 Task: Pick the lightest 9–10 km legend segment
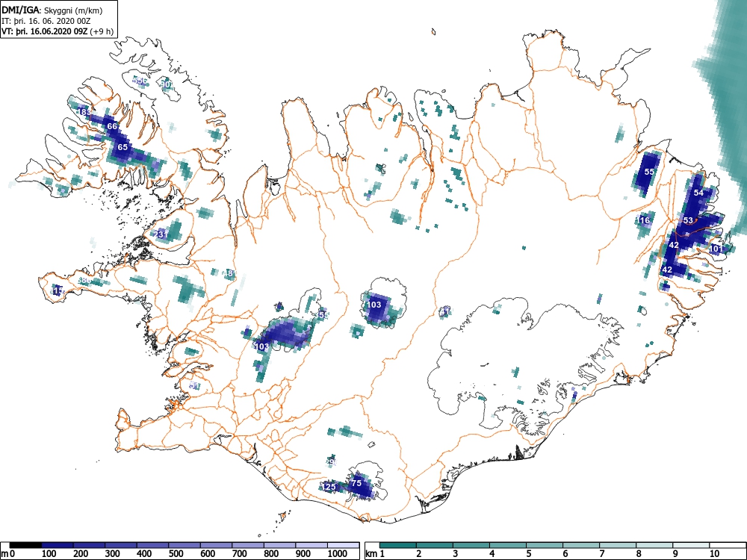pyautogui.click(x=691, y=545)
